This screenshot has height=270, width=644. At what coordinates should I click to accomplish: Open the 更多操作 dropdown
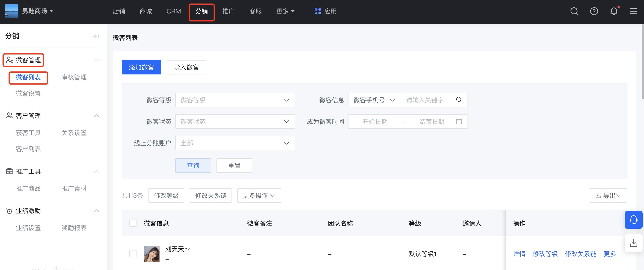click(259, 196)
